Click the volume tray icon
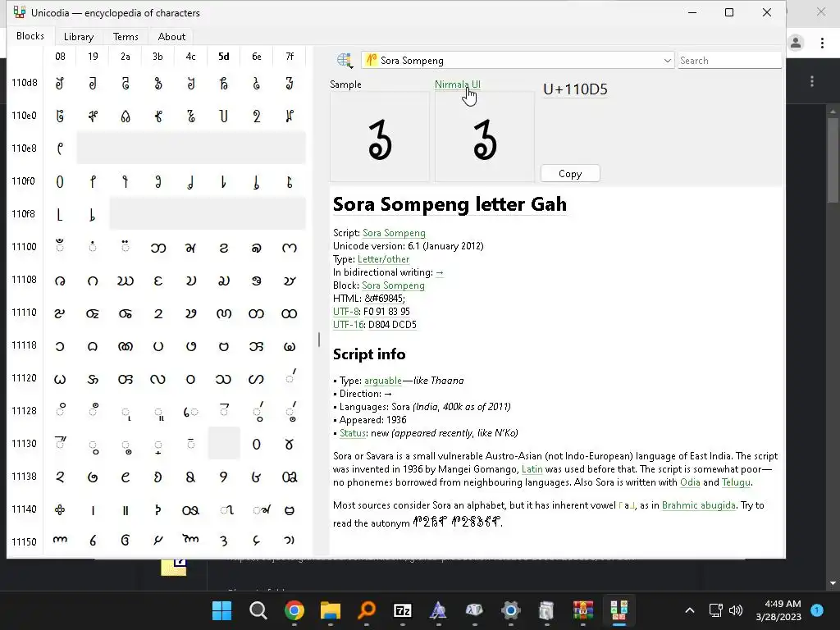Viewport: 840px width, 630px height. pyautogui.click(x=736, y=610)
